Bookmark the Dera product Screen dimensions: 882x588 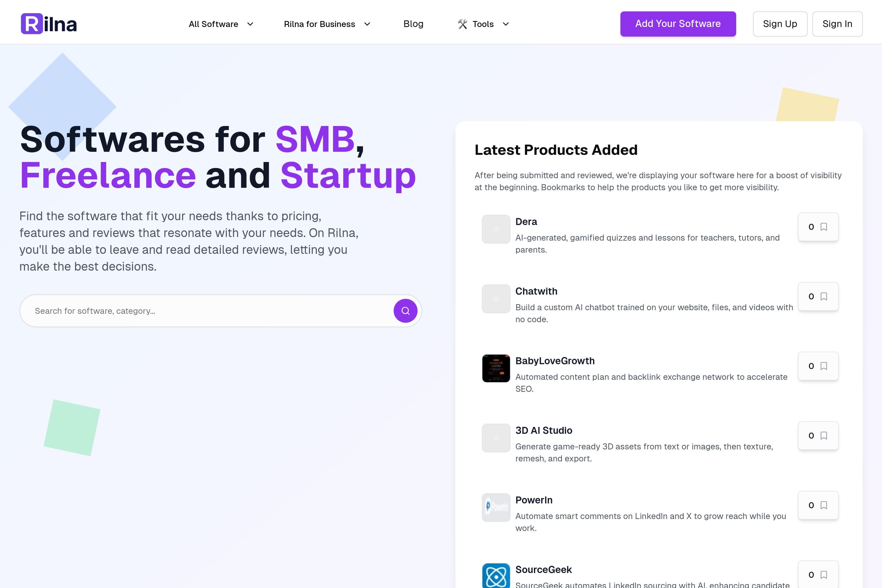823,227
